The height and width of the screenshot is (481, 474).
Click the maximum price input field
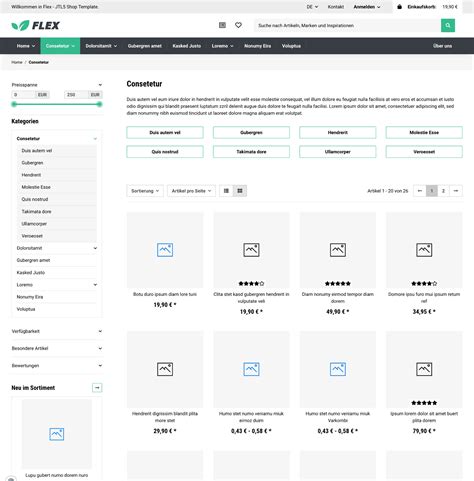[76, 95]
